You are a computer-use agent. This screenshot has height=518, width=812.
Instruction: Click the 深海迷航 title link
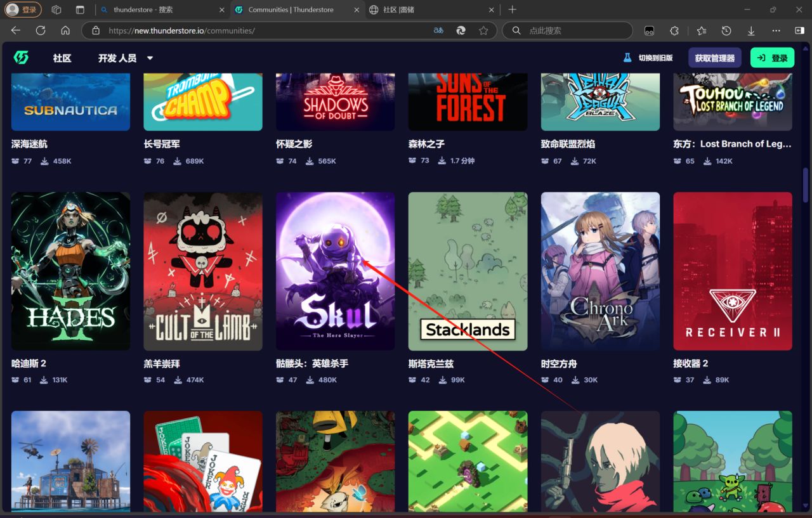(x=29, y=144)
